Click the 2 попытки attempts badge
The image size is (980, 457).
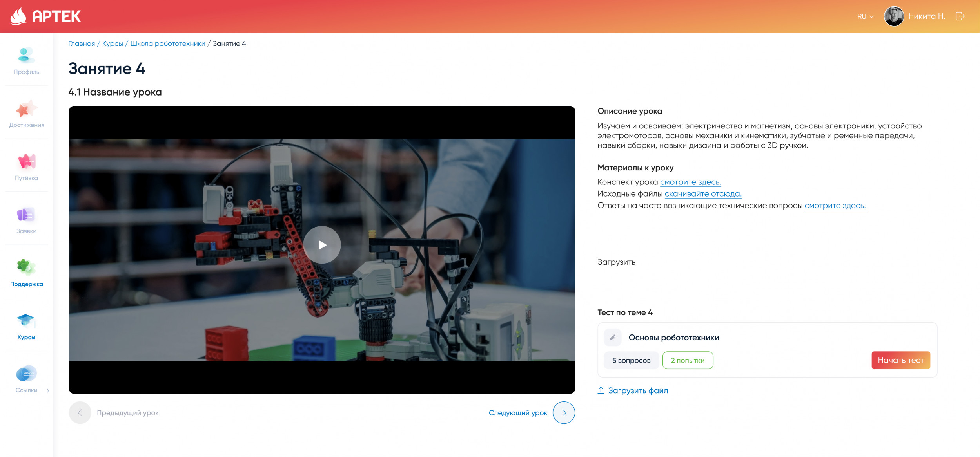point(688,360)
